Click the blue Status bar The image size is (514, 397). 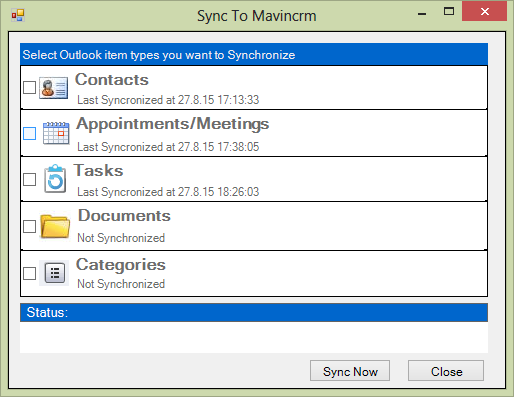click(254, 313)
